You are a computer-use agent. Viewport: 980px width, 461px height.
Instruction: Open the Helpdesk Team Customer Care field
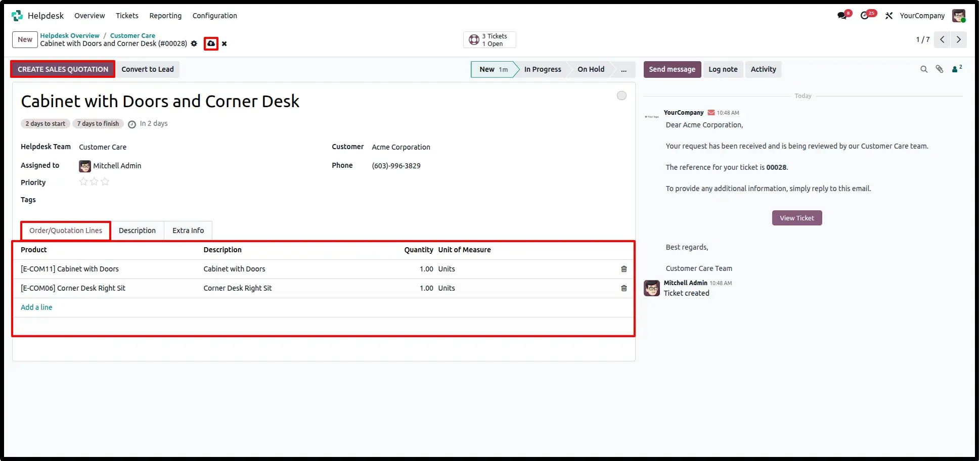point(103,147)
